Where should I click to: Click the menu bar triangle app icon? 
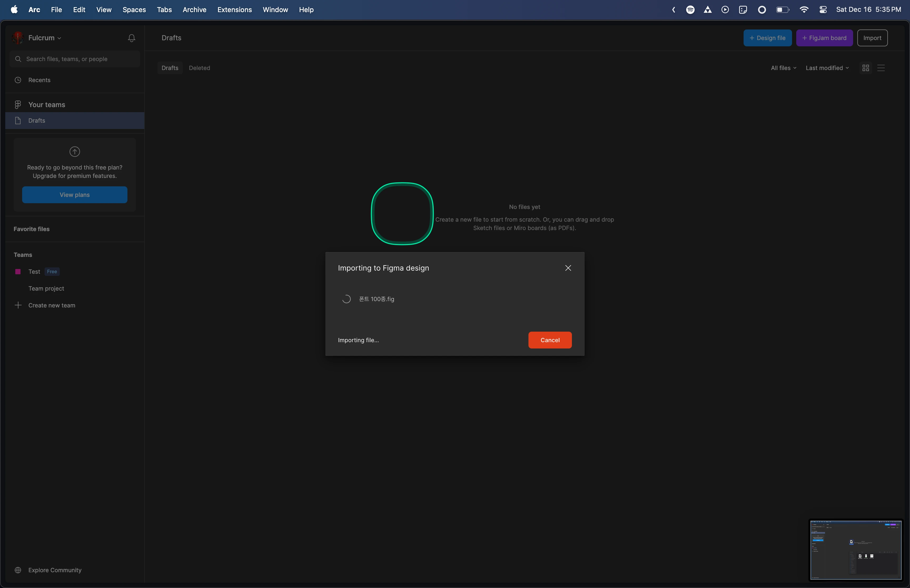tap(708, 9)
